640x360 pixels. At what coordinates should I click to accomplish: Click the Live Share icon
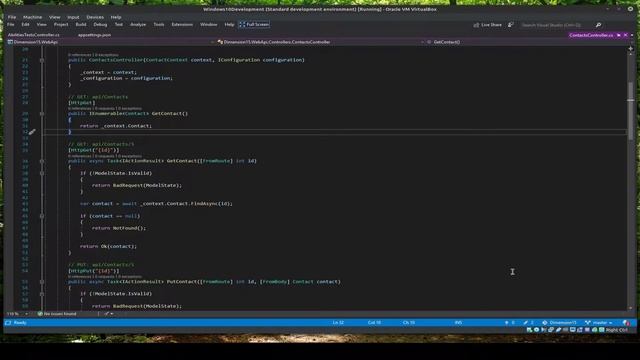476,25
